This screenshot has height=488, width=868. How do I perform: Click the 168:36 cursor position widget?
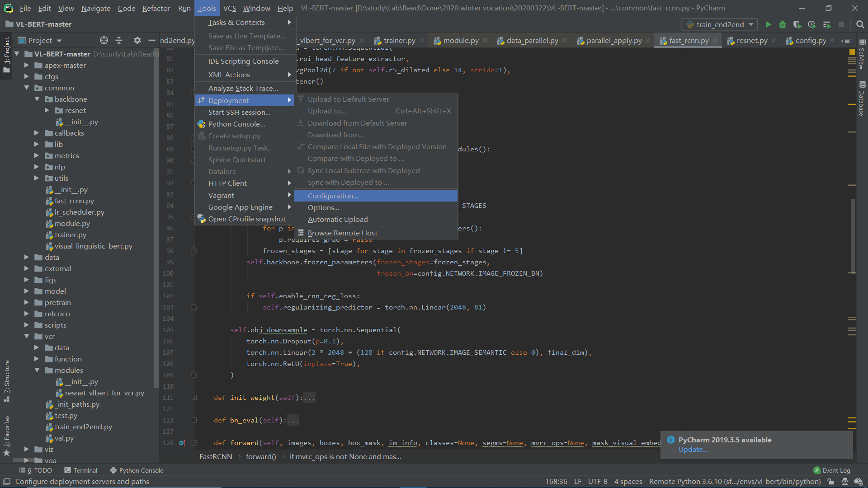click(556, 482)
